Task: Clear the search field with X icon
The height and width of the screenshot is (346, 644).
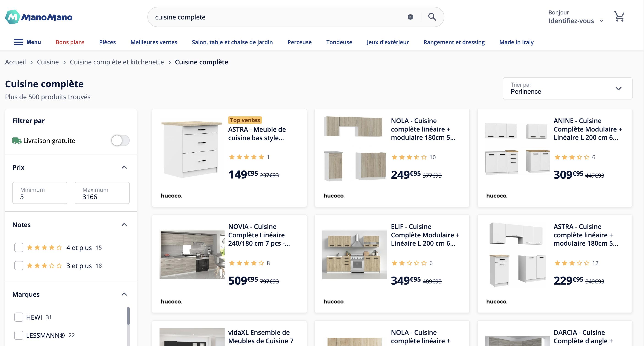Action: click(410, 17)
